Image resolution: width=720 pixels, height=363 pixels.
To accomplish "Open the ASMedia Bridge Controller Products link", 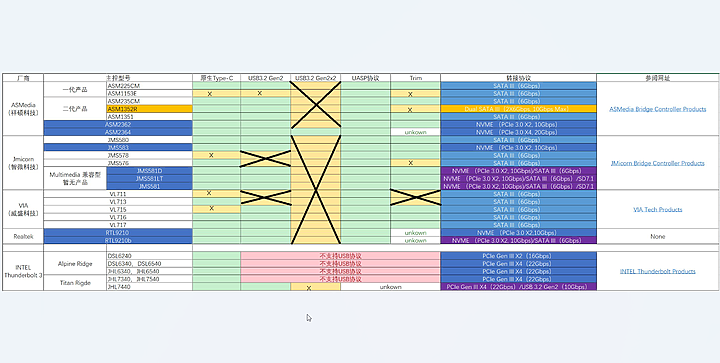I will tap(658, 109).
